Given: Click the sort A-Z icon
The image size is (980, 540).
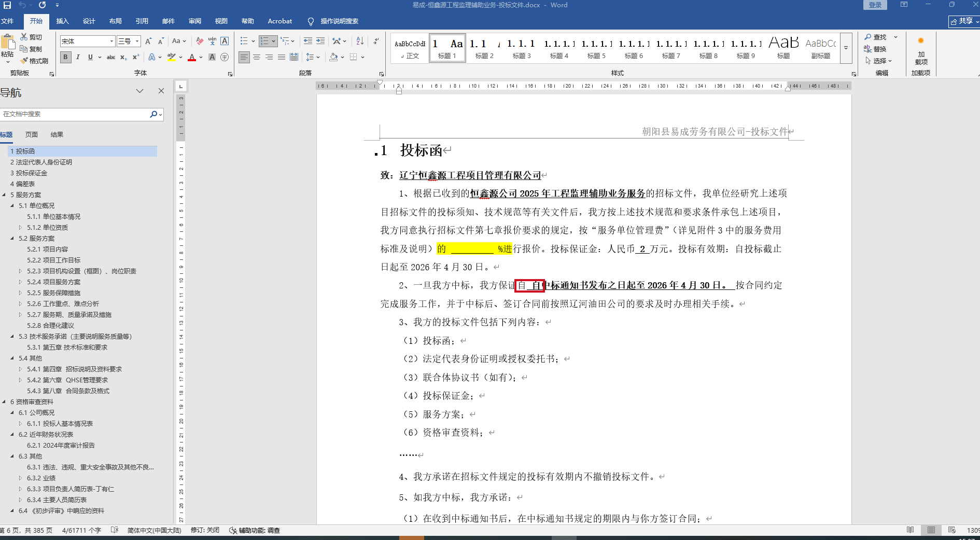Looking at the screenshot, I should 360,41.
